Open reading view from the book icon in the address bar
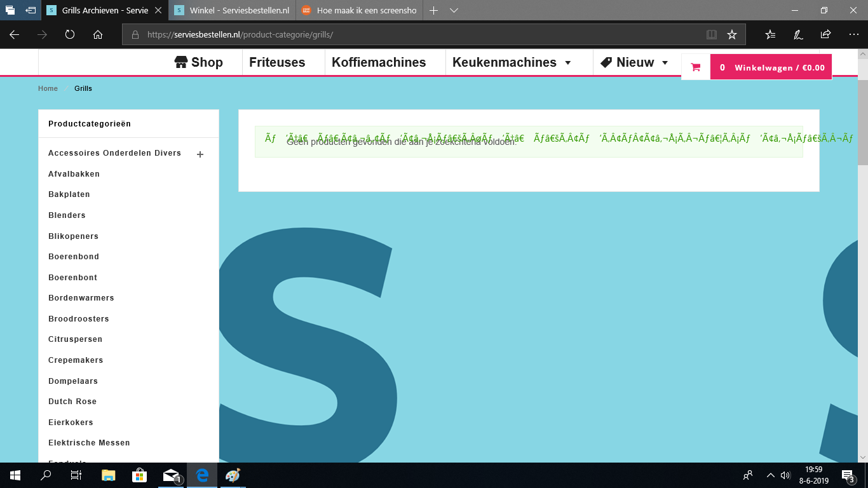 (711, 34)
